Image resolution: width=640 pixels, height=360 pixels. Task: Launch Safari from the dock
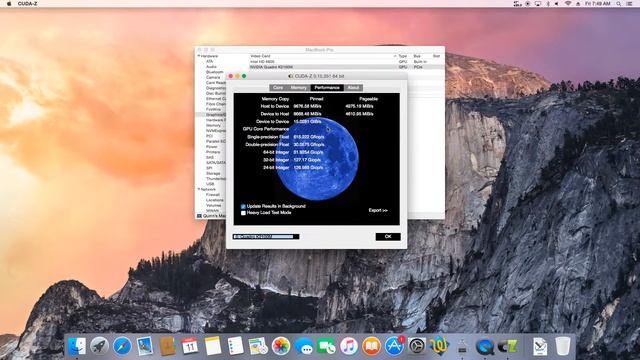[x=122, y=347]
